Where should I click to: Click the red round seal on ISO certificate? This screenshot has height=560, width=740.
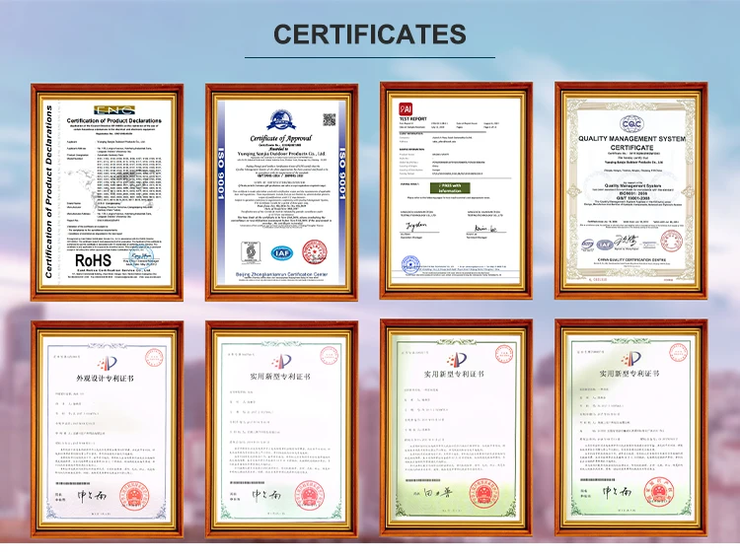click(x=315, y=252)
